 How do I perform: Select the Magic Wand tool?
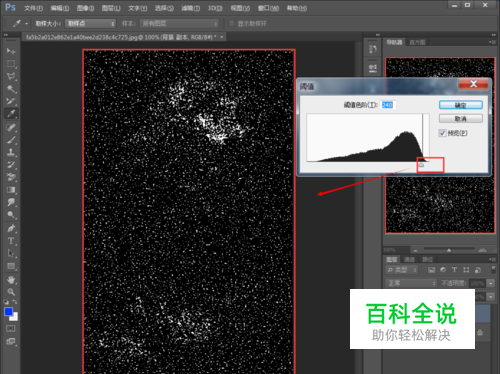coord(11,89)
